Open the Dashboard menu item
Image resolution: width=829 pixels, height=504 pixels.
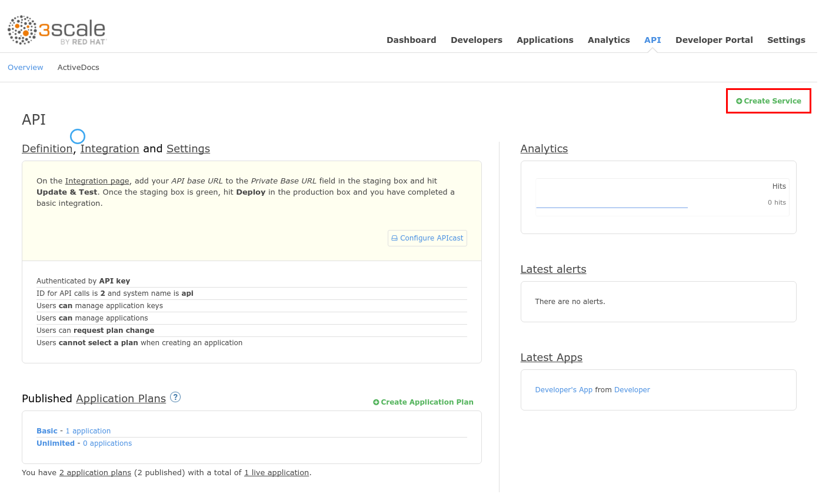(411, 40)
